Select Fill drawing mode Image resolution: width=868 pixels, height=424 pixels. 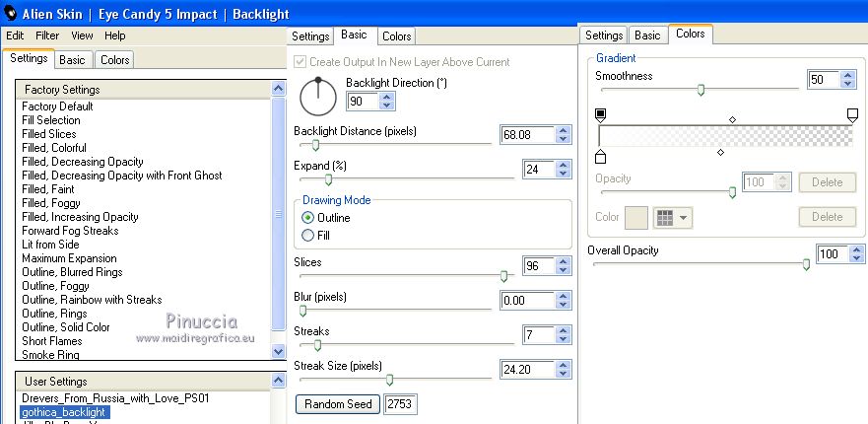pyautogui.click(x=307, y=236)
